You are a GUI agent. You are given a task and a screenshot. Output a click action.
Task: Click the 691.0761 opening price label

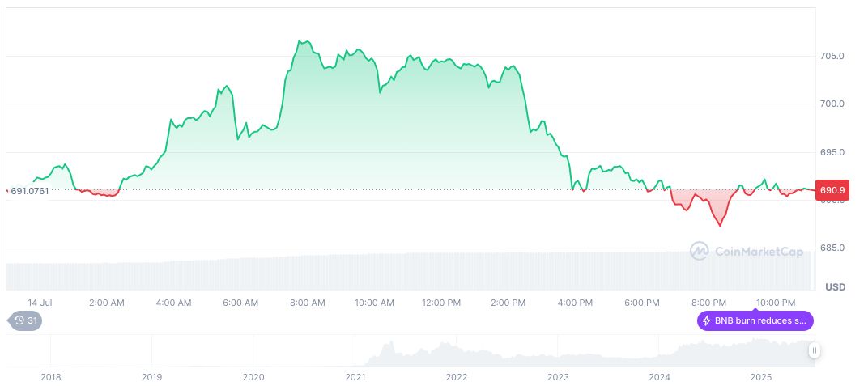click(x=30, y=191)
